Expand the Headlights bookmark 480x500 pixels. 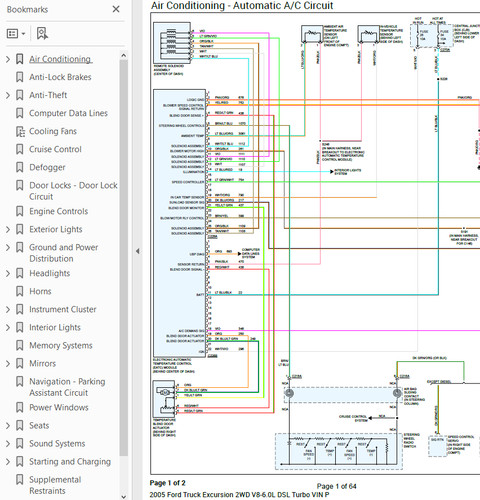(x=8, y=274)
